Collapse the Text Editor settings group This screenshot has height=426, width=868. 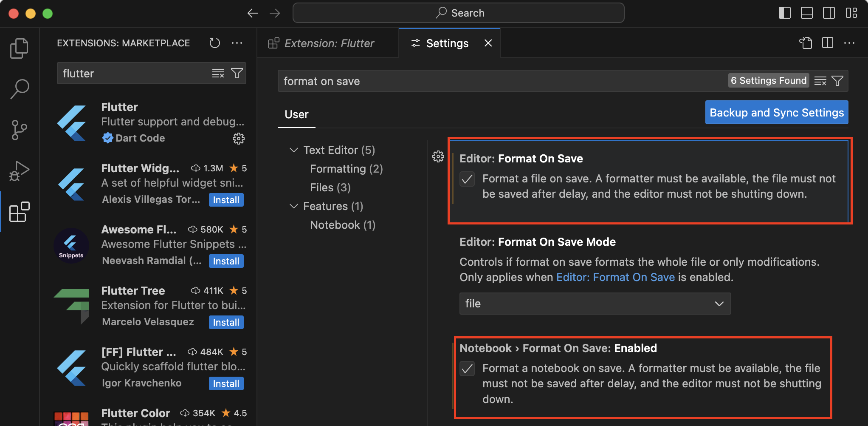click(293, 150)
